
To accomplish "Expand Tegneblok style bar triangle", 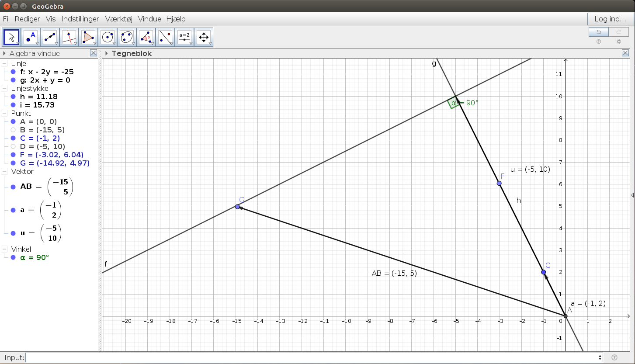I will point(106,53).
